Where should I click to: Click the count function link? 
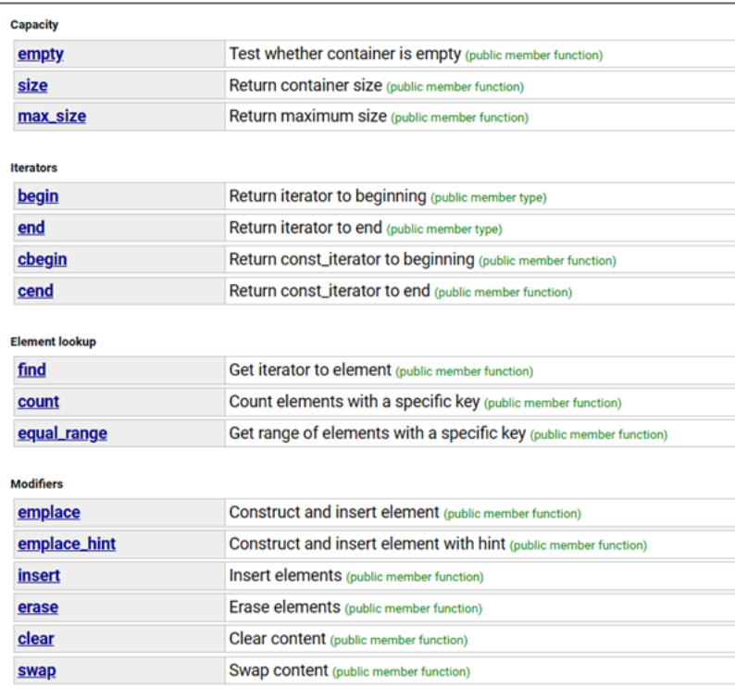click(38, 402)
